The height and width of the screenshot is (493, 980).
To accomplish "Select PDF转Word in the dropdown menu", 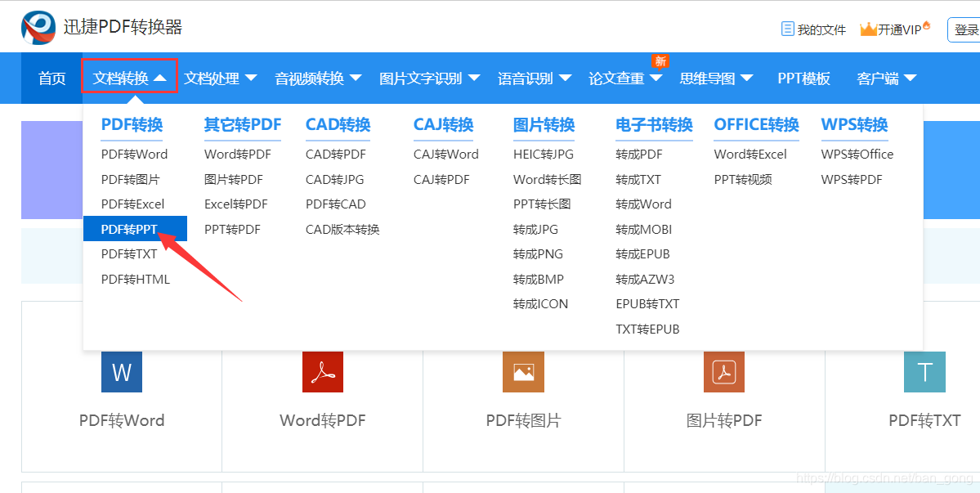I will [x=134, y=155].
